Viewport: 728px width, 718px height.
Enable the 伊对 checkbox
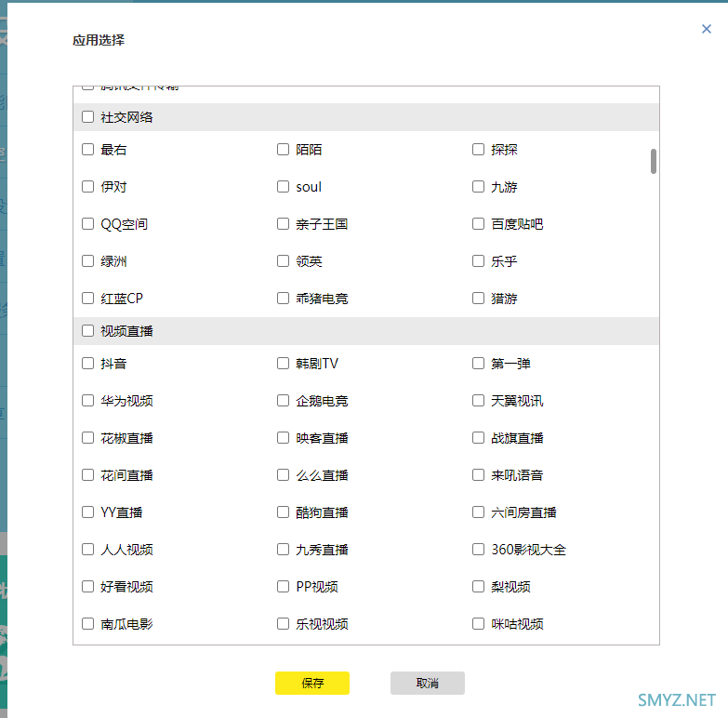click(x=87, y=186)
